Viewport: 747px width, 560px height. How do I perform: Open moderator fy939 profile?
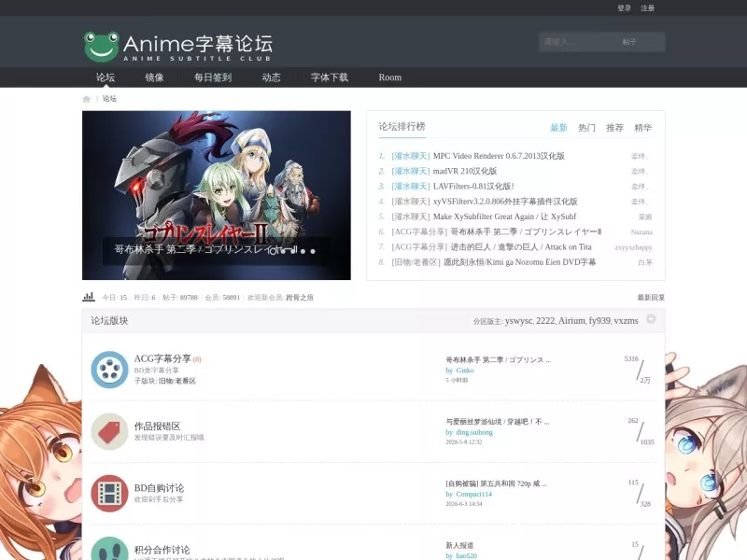599,320
